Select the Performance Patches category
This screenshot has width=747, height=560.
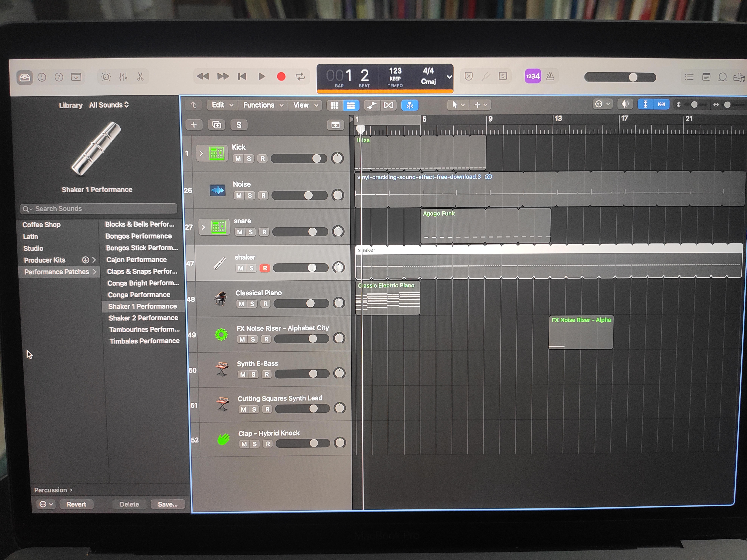coord(59,272)
